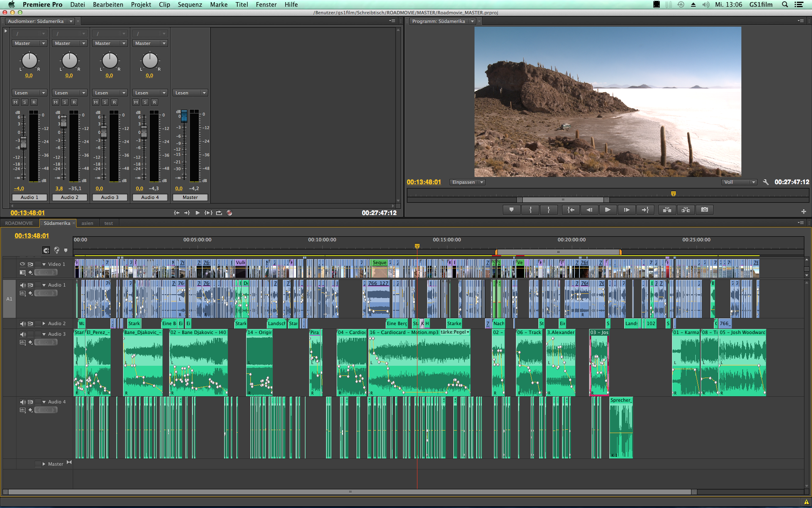
Task: Open Program monitor settings wrench
Action: click(765, 182)
